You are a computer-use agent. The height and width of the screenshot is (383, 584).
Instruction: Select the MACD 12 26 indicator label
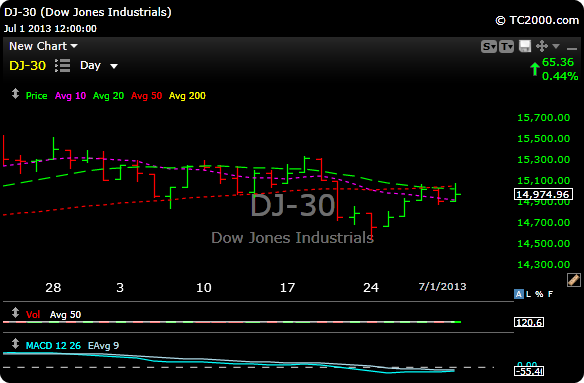tap(53, 346)
